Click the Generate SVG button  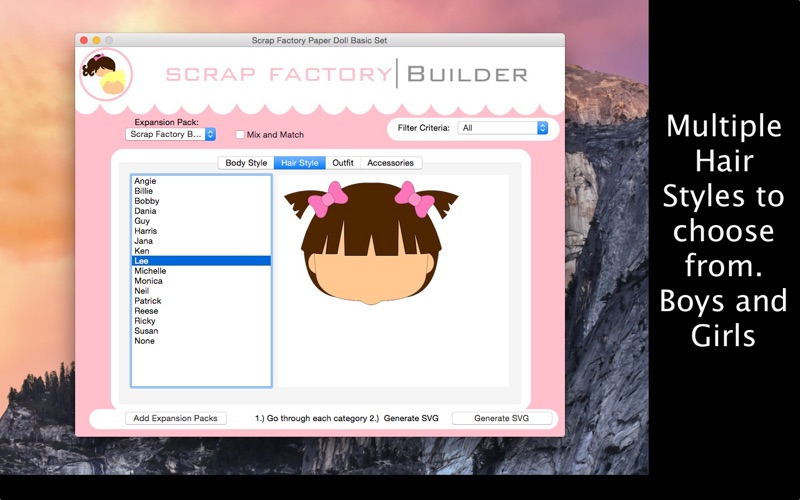[x=502, y=418]
